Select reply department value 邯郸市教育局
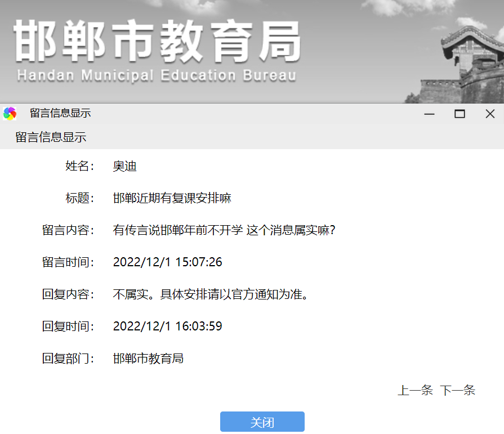 tap(148, 359)
